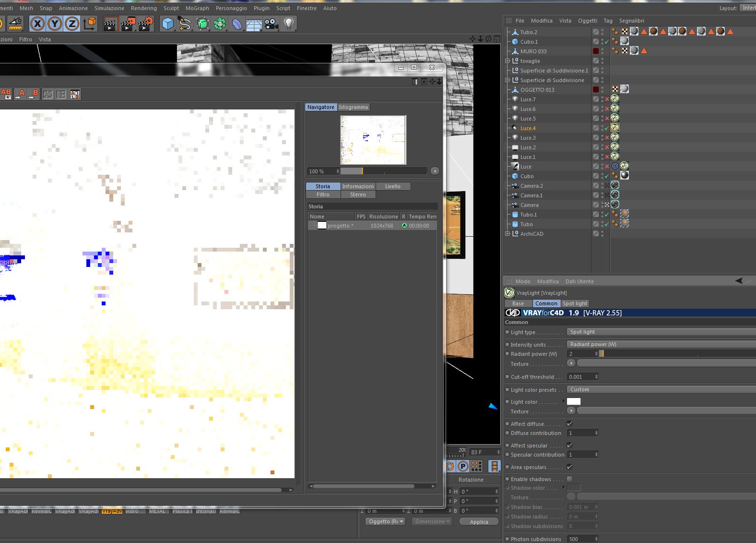
Task: Click the AB compare icon in Picture Viewer
Action: click(x=6, y=94)
